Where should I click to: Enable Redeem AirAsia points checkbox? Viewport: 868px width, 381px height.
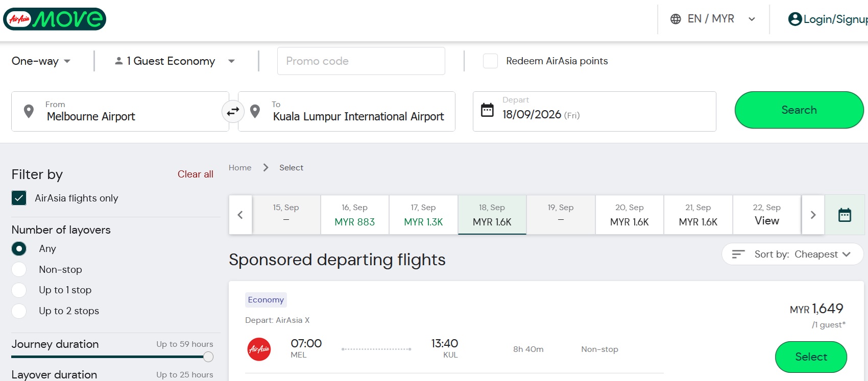[x=490, y=61]
